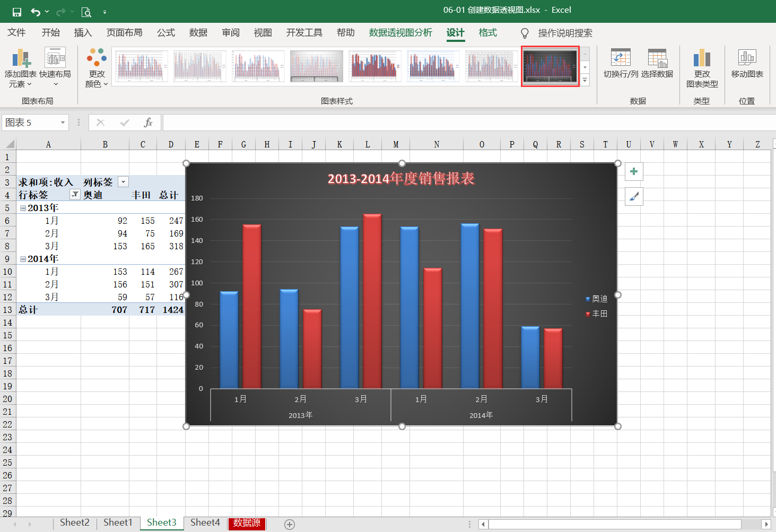Click the horizontal scrollbar left arrow
Viewport: 776px width, 532px height.
[x=483, y=524]
